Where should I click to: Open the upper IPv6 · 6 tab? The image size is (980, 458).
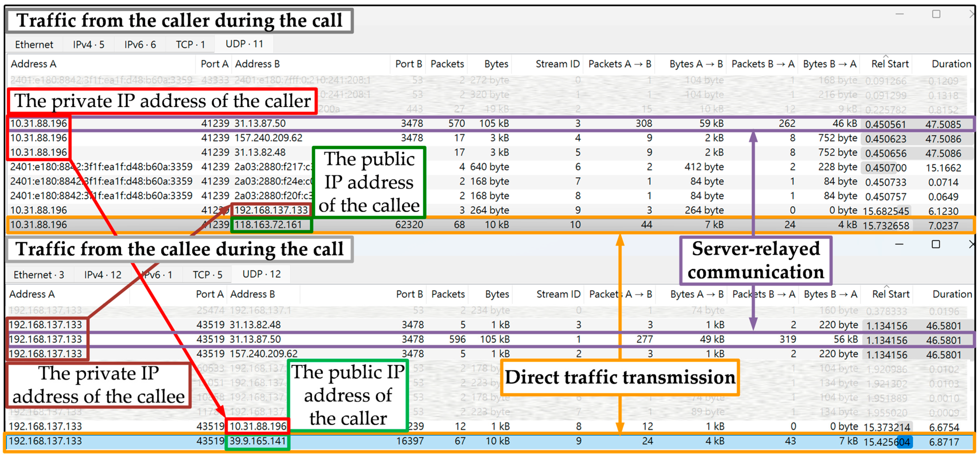(140, 45)
